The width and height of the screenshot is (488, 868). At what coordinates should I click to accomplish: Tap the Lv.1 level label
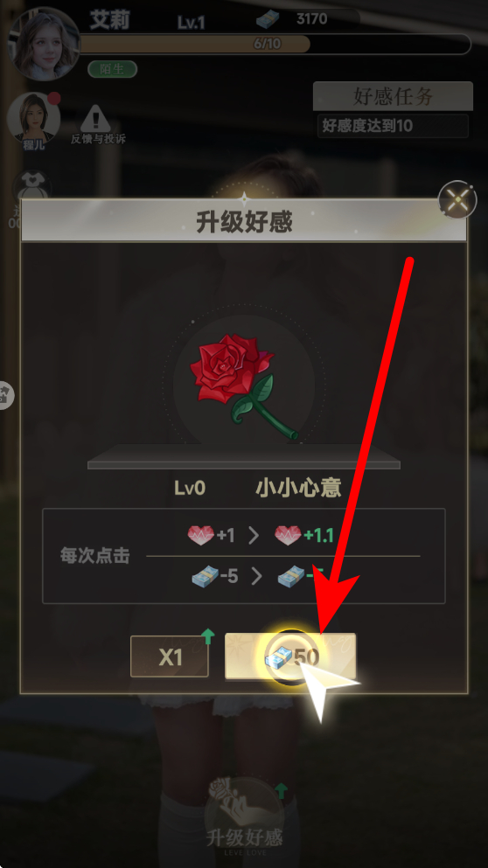(192, 23)
